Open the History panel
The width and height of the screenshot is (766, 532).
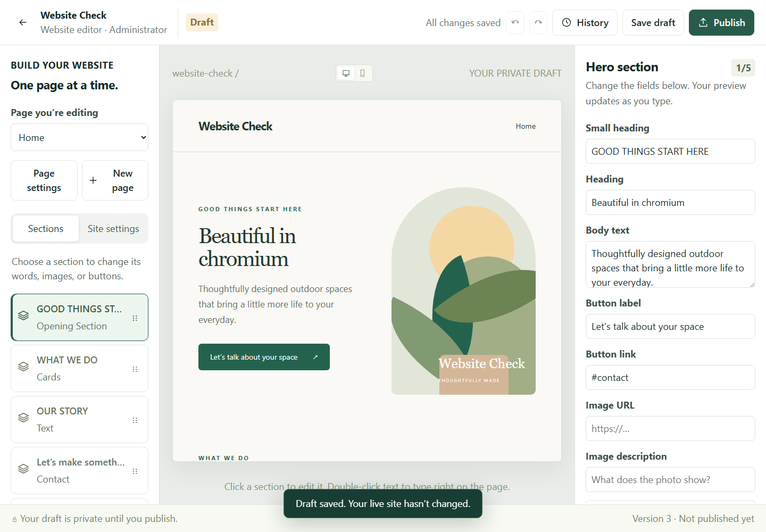coord(585,22)
